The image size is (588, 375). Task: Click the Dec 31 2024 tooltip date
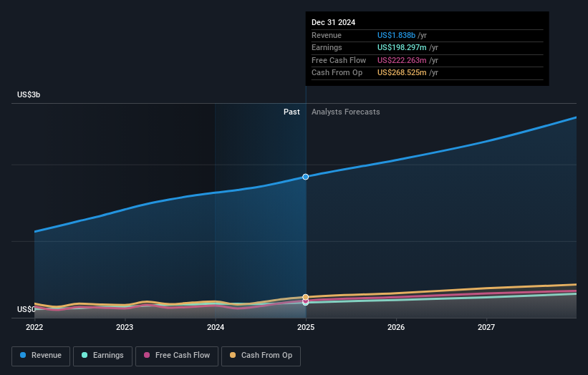pyautogui.click(x=333, y=22)
